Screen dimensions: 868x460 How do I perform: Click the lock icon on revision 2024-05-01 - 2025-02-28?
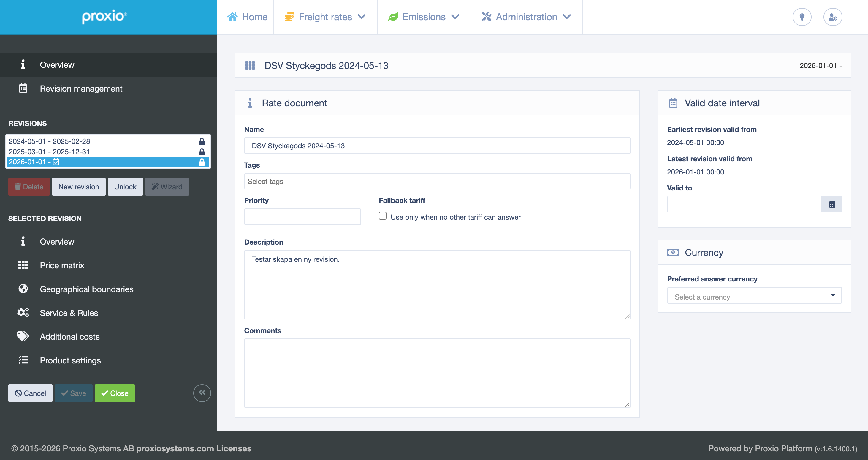[202, 141]
